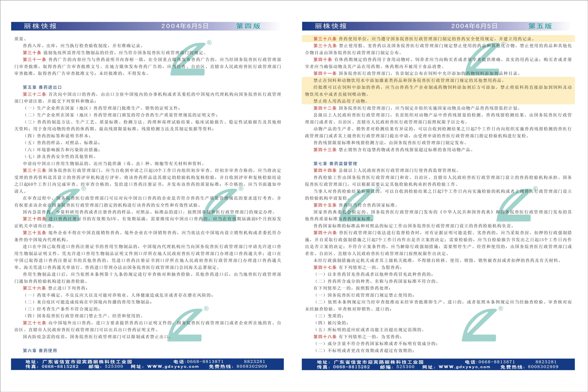The width and height of the screenshot is (588, 392).
Task: Click the 第七章 兽药监督管理 chapter heading
Action: [x=335, y=163]
